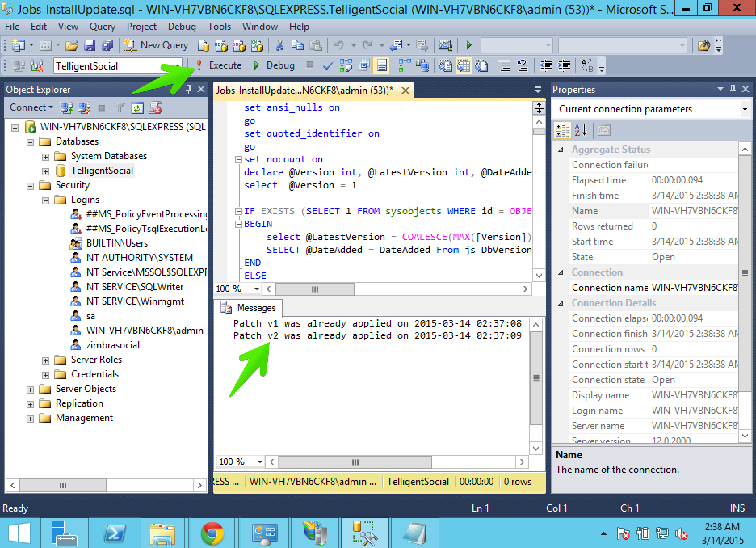The height and width of the screenshot is (548, 756).
Task: Start debugging the query
Action: point(274,65)
